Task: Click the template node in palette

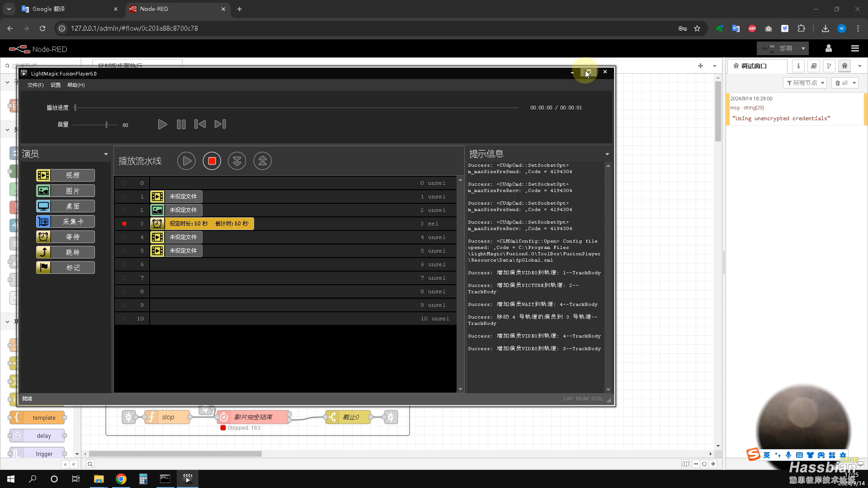Action: [37, 418]
